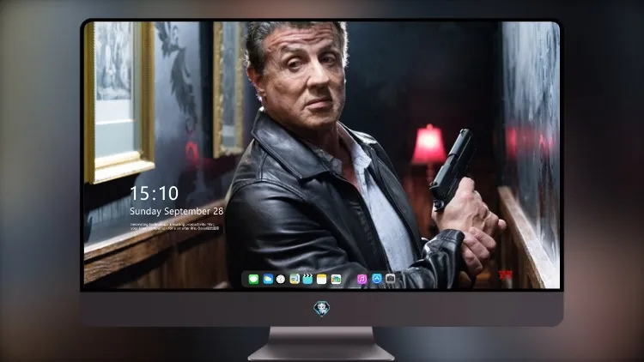The height and width of the screenshot is (362, 644).
Task: Click the 15:10 clock widget
Action: point(154,193)
